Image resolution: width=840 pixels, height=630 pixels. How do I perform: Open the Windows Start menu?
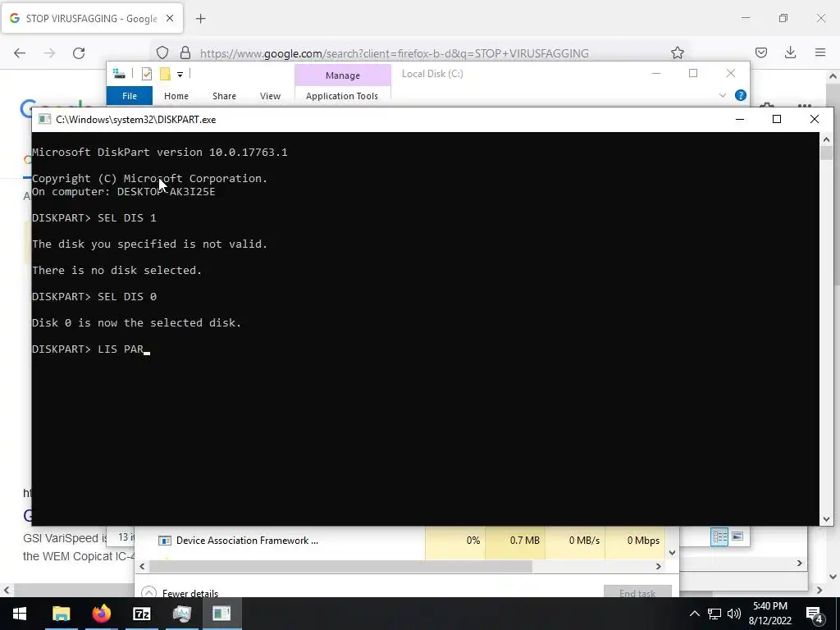(x=20, y=614)
